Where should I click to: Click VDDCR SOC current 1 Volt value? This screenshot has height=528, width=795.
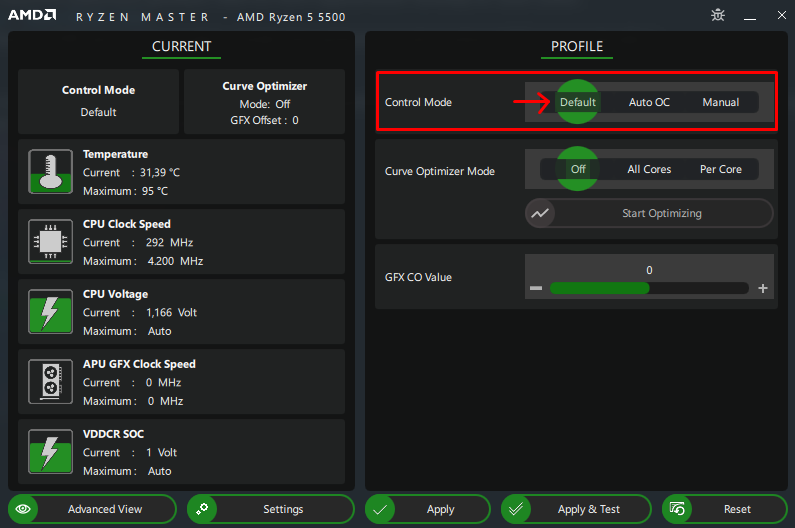pyautogui.click(x=161, y=452)
